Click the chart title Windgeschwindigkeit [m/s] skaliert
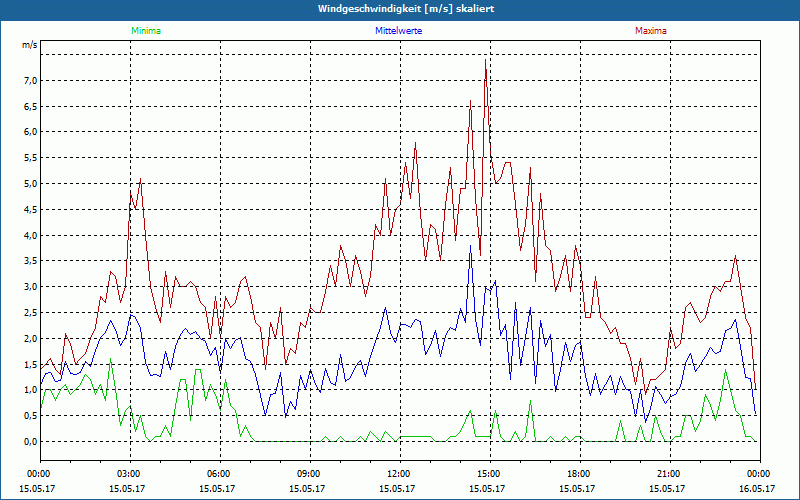The image size is (800, 500). click(406, 9)
